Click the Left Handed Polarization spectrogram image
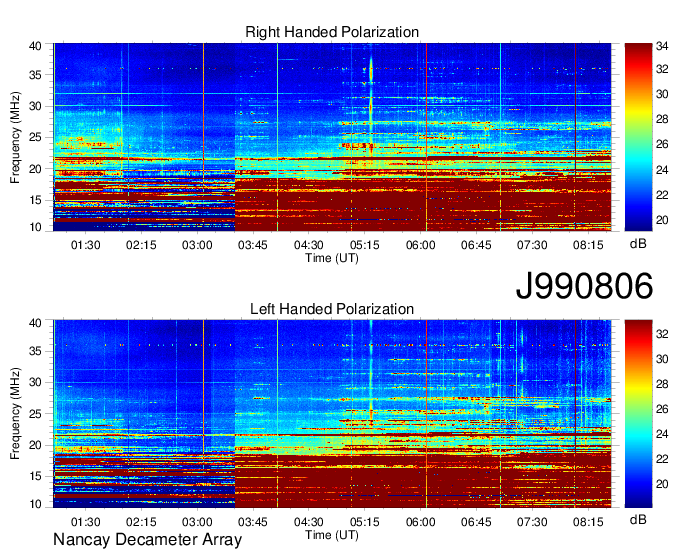 pos(332,413)
